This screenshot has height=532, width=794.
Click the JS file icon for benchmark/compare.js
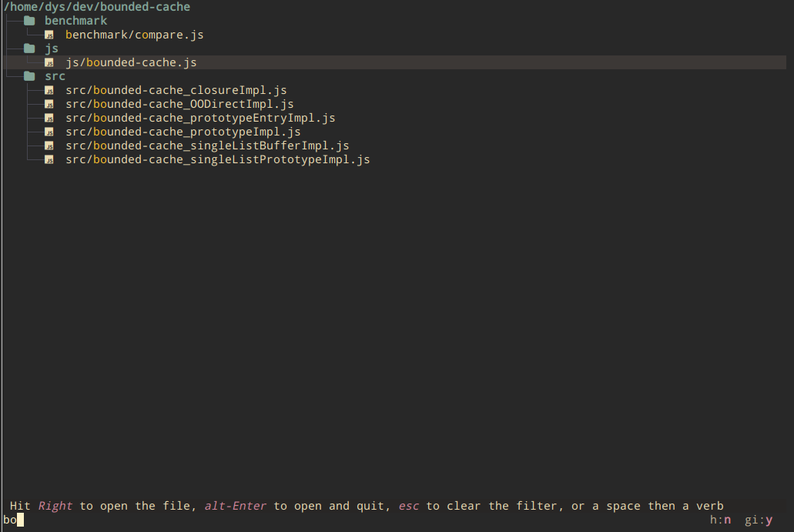[x=49, y=34]
